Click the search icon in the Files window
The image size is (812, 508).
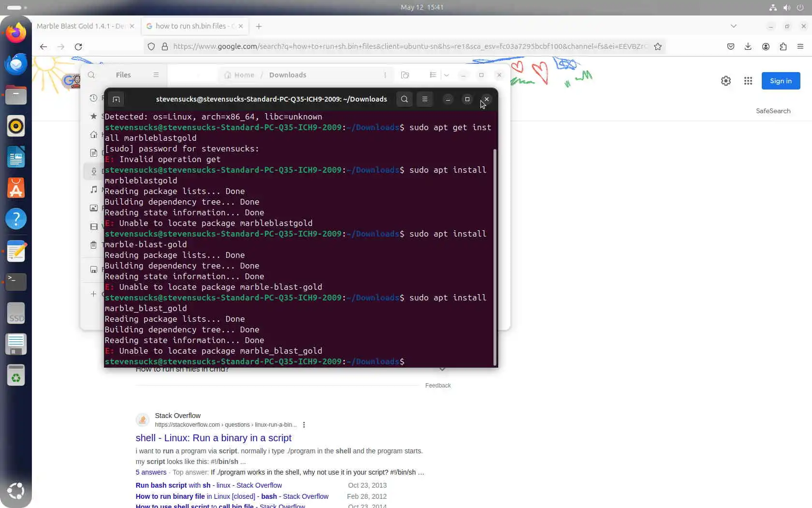coord(91,75)
